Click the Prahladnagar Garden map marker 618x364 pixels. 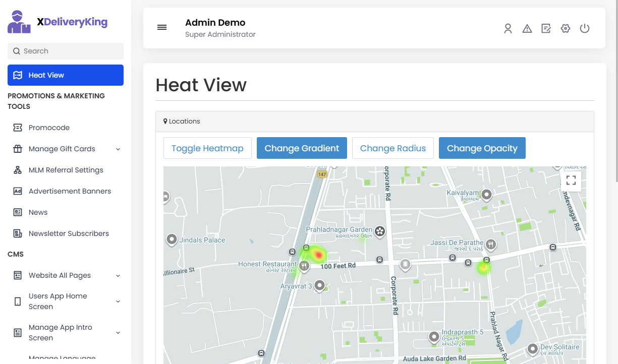point(380,231)
